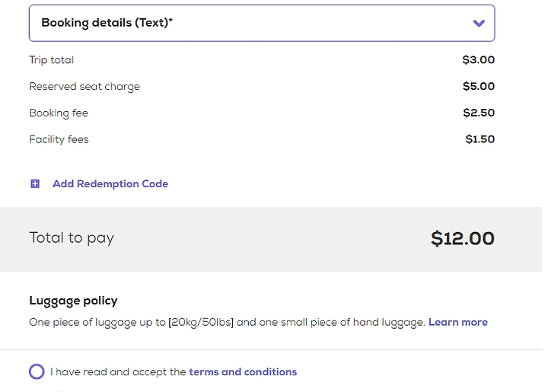548x392 pixels.
Task: Select the Reserved seat charge label
Action: [84, 86]
